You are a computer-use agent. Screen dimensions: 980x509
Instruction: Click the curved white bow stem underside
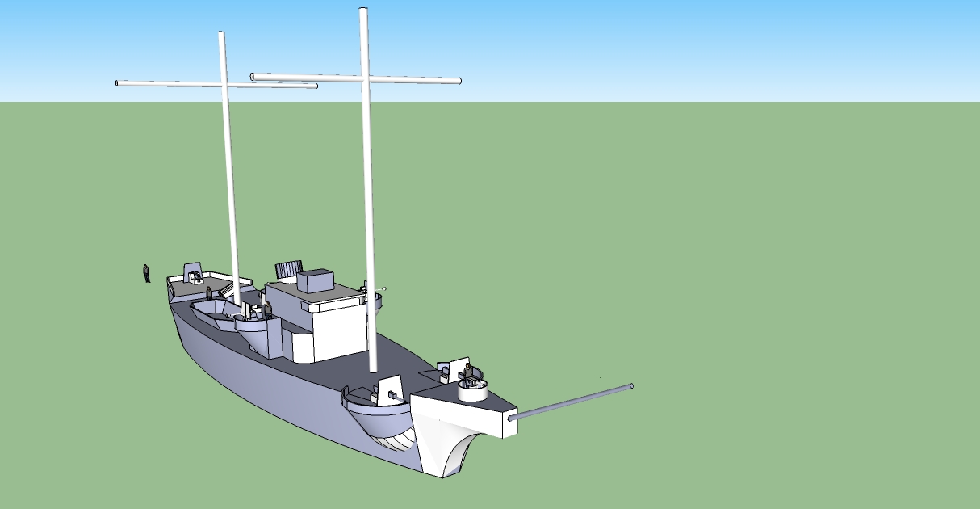coord(456,452)
